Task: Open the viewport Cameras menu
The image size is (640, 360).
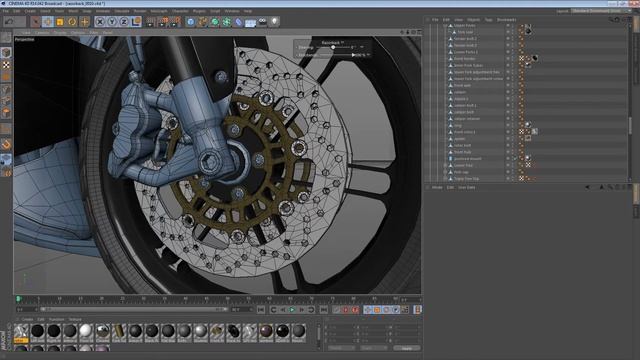Action: coord(42,32)
